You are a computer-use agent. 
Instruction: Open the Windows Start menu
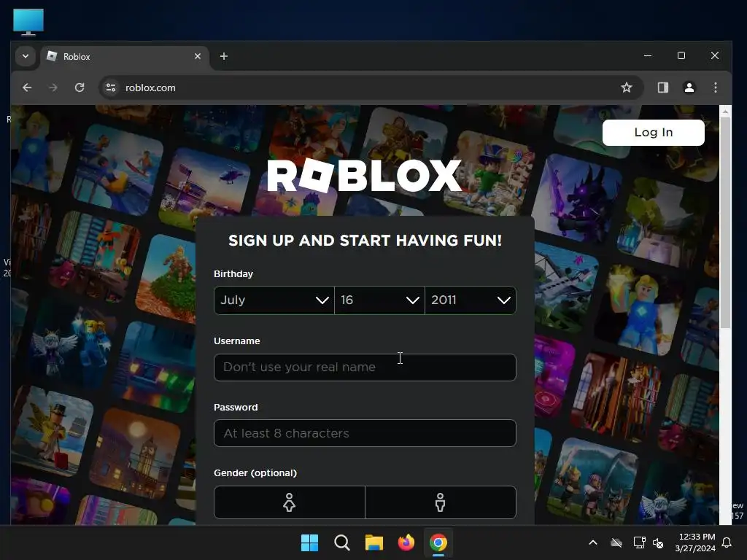point(309,542)
